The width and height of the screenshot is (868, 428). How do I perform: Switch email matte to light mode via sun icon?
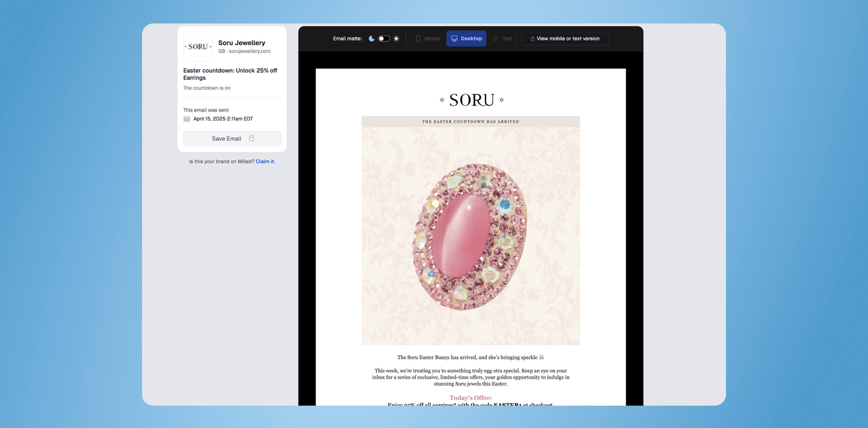396,38
